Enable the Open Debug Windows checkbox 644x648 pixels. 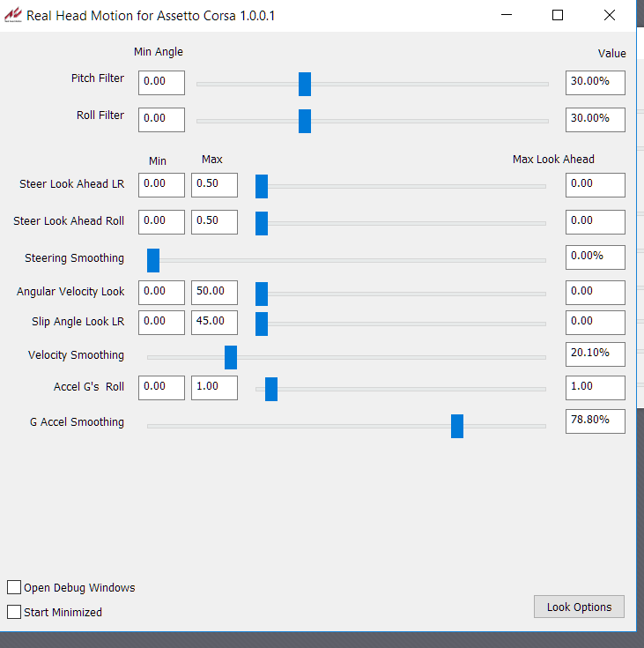click(14, 587)
